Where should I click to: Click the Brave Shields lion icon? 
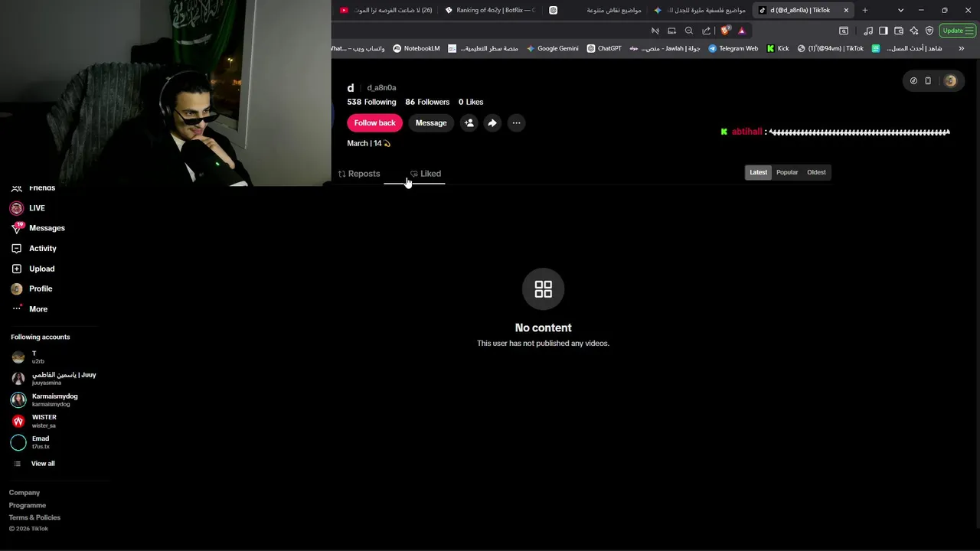click(x=726, y=31)
